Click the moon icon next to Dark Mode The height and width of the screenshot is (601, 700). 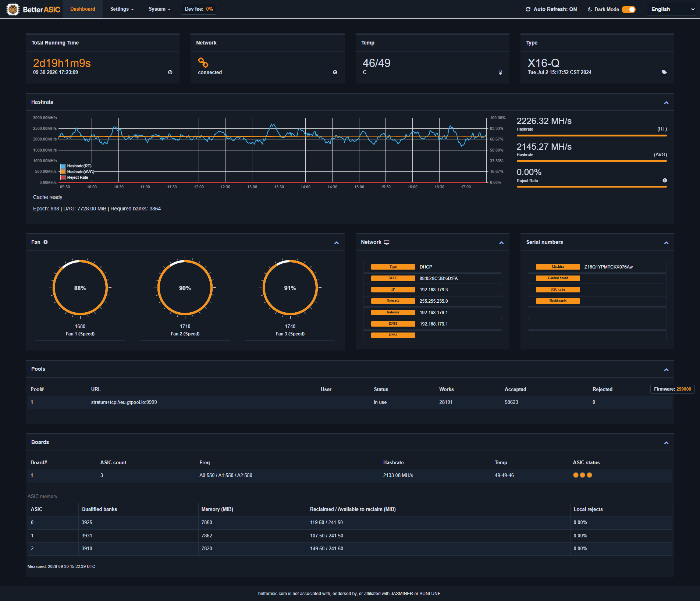(590, 9)
